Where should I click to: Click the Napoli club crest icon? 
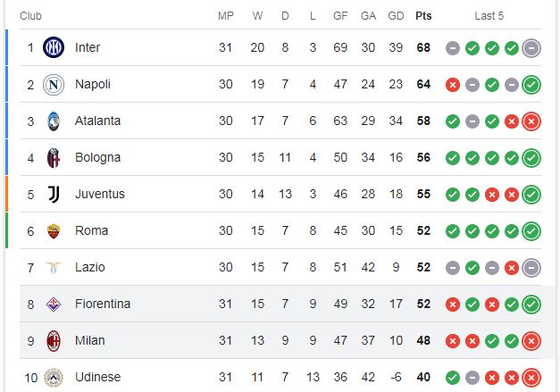click(54, 85)
